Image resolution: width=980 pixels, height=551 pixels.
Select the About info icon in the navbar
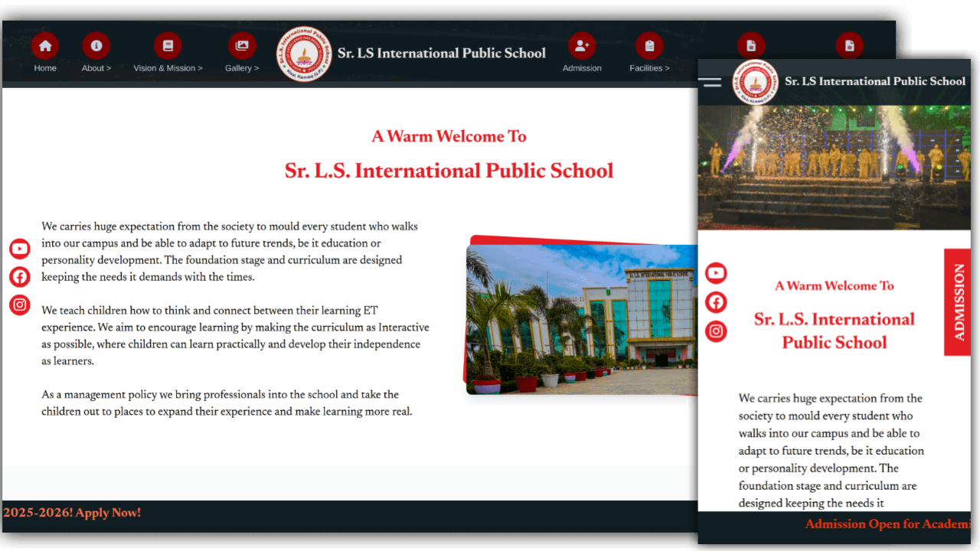pos(96,45)
